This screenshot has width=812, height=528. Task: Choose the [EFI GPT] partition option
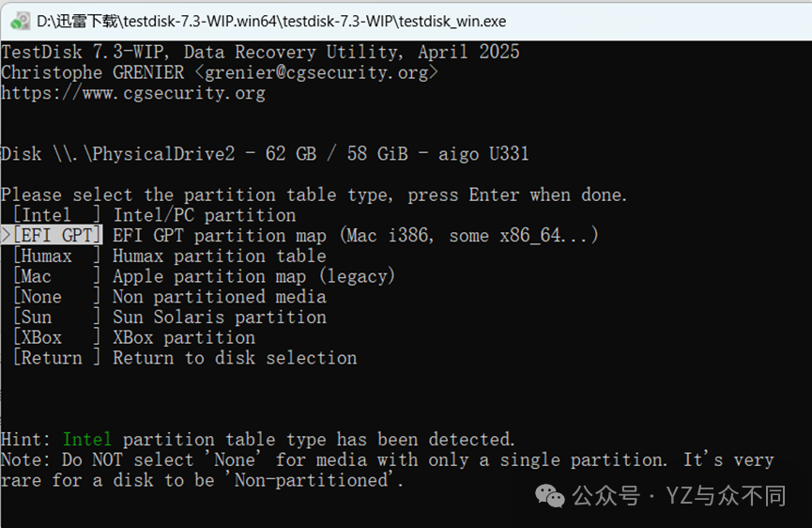[x=56, y=236]
